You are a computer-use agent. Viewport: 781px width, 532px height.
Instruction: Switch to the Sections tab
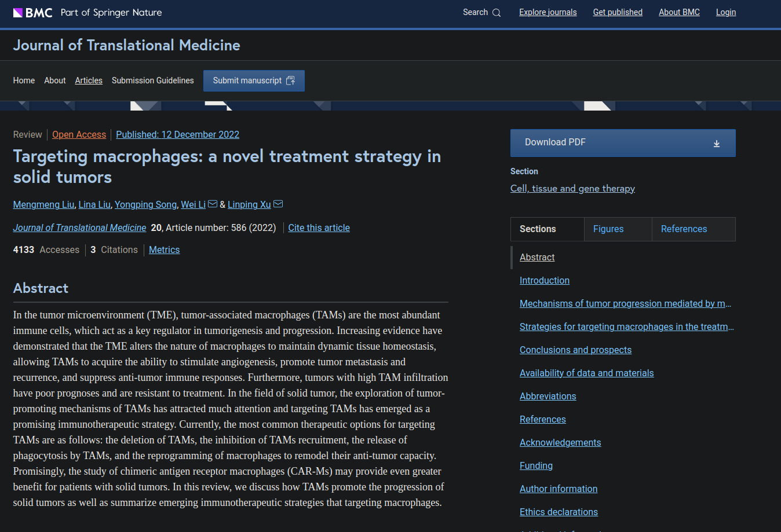[x=548, y=229]
